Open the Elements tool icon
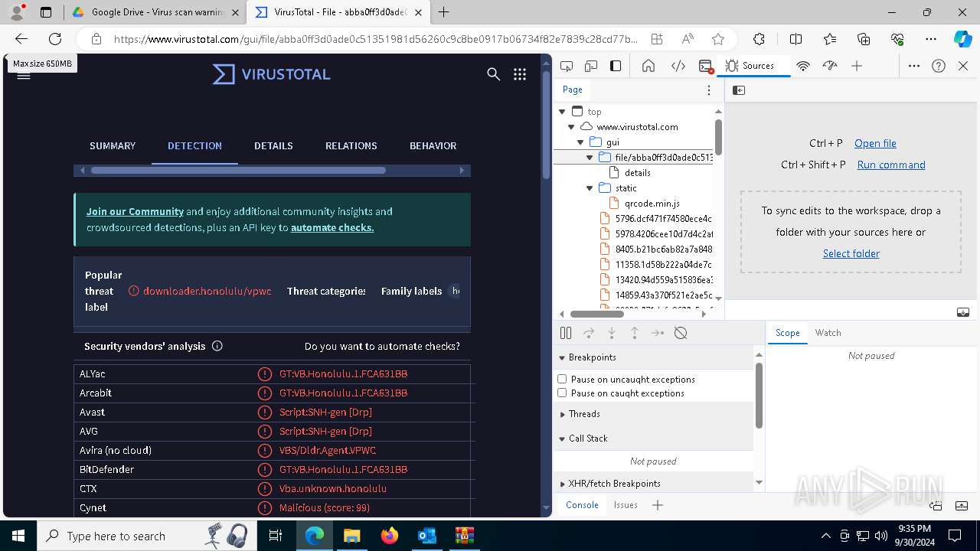Screen dimensions: 980x551 (x=678, y=66)
